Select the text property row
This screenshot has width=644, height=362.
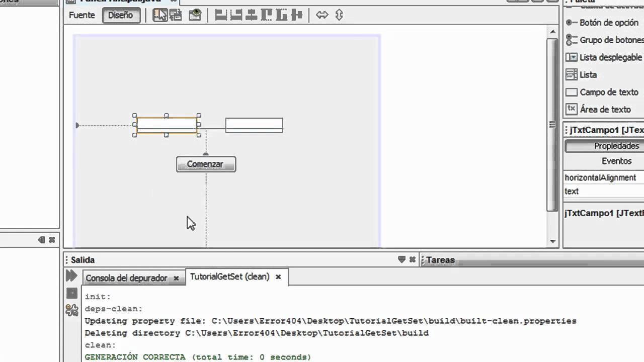tap(604, 191)
